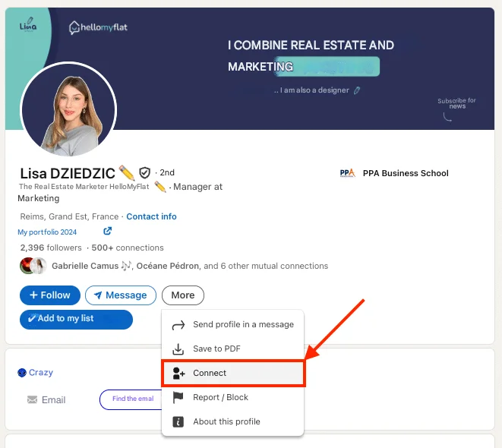Click the hellomyflat logo in banner
Image resolution: width=502 pixels, height=448 pixels.
point(98,27)
